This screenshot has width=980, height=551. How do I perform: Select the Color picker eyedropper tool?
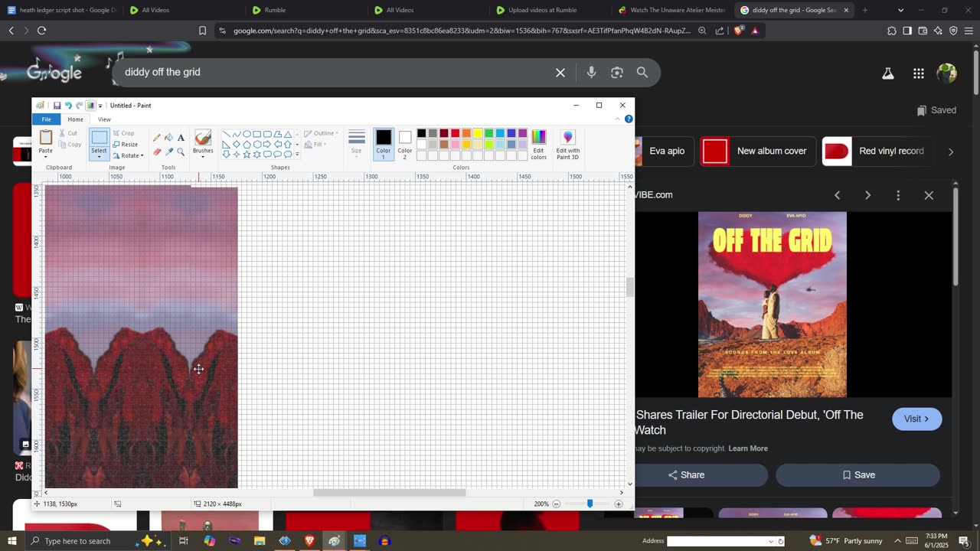[168, 152]
